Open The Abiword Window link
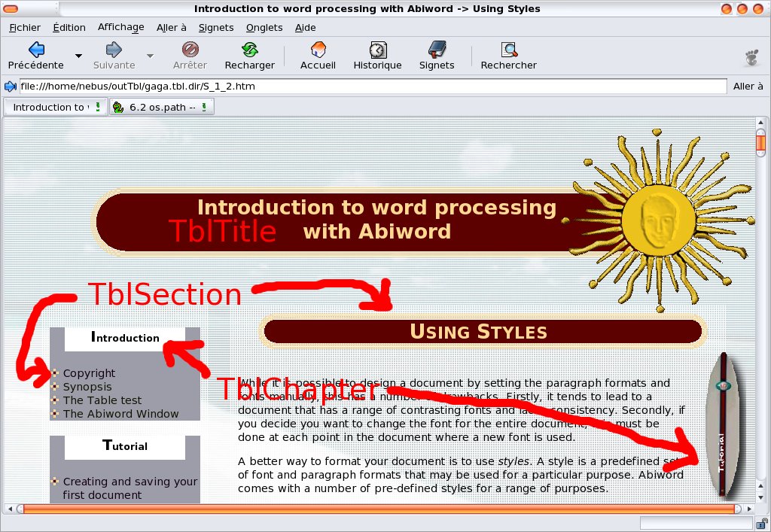Viewport: 771px width, 532px height. click(120, 414)
